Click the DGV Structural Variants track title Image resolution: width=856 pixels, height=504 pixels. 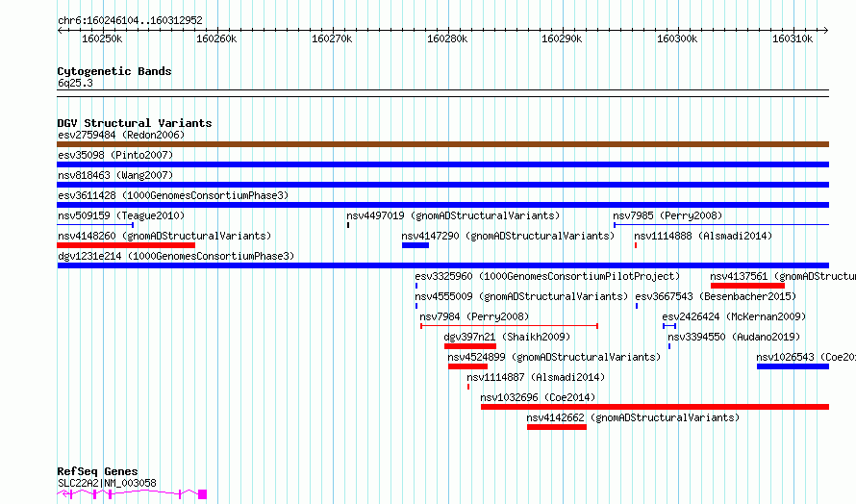point(135,123)
